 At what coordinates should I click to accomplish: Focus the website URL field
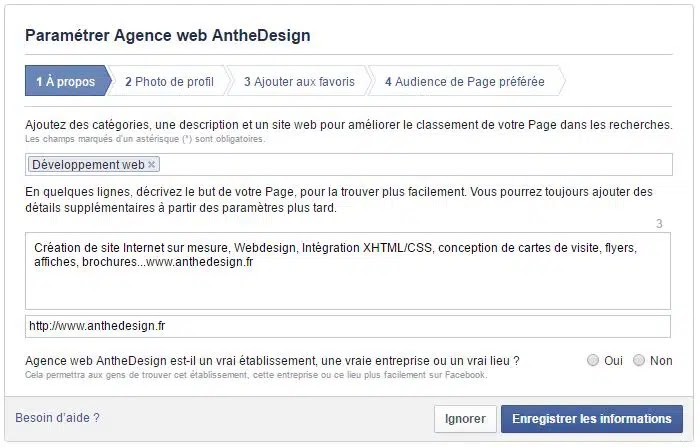point(348,326)
